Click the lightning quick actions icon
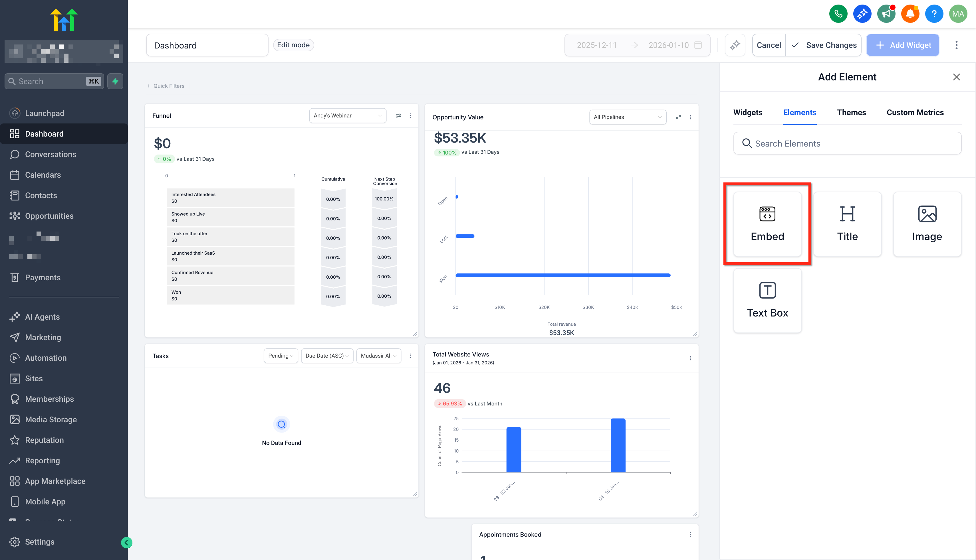This screenshot has height=560, width=976. point(115,81)
